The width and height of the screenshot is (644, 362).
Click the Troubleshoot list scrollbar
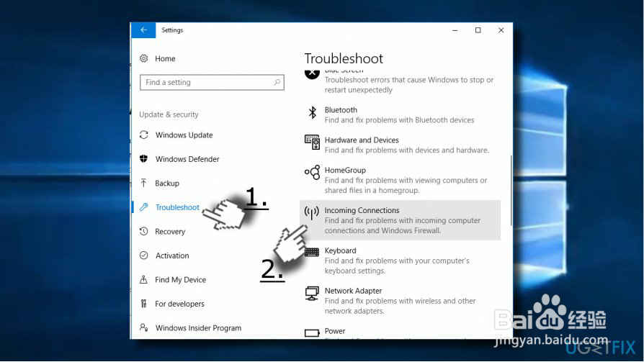coord(511,190)
